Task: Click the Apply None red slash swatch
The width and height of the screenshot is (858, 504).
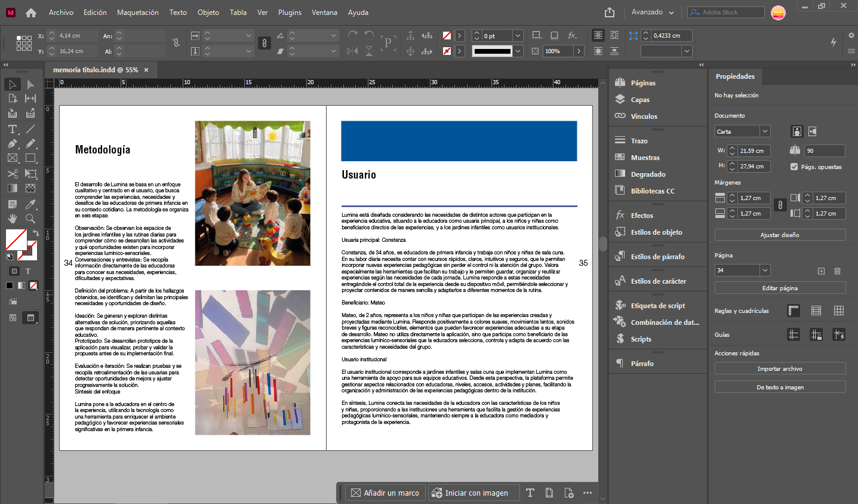Action: click(33, 285)
